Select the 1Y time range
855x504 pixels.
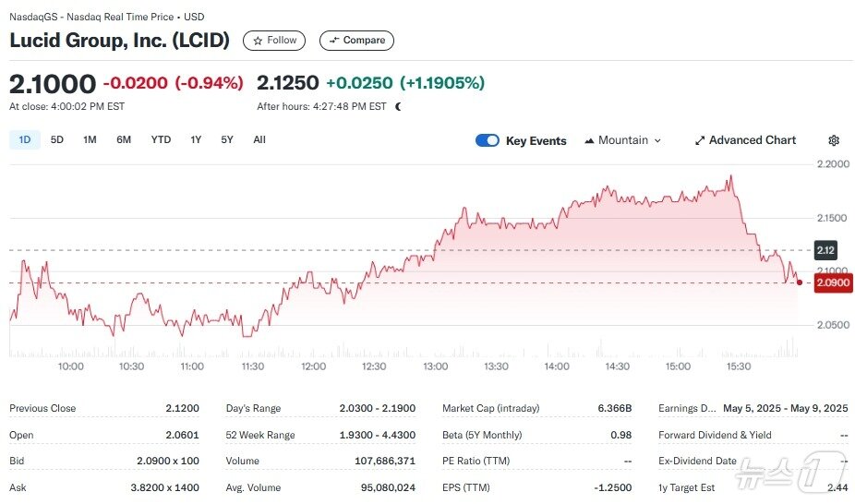[x=196, y=140]
